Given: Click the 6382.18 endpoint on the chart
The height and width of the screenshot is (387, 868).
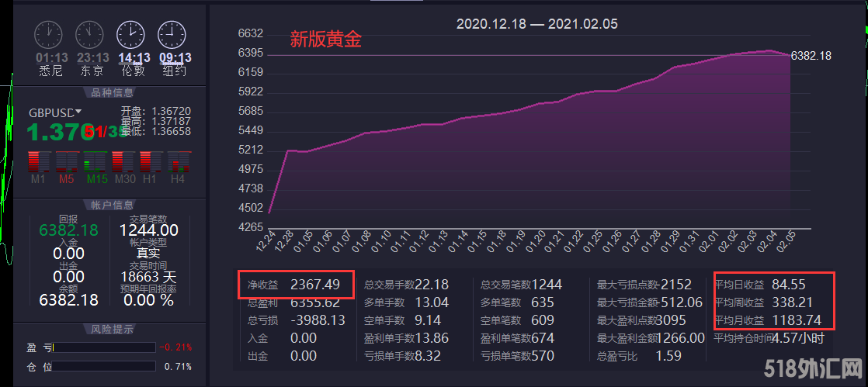Looking at the screenshot, I should pyautogui.click(x=790, y=56).
